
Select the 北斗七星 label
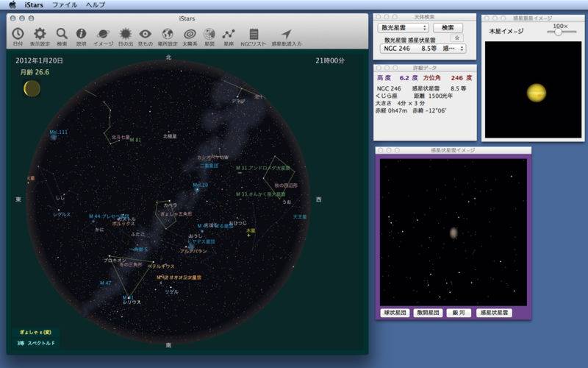121,137
